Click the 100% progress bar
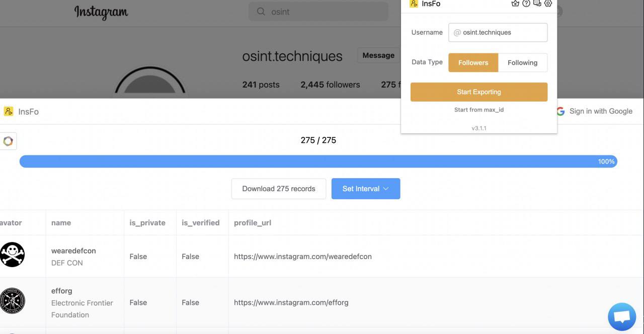The image size is (644, 334). (x=318, y=161)
